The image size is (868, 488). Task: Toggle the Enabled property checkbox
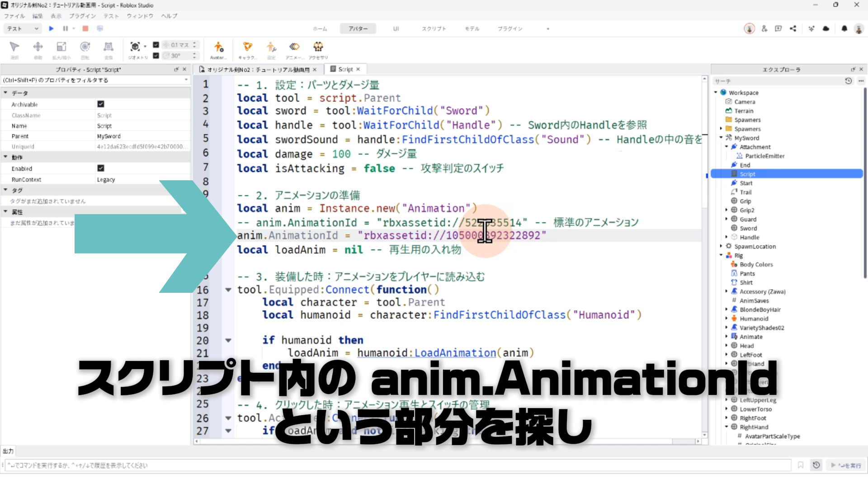tap(100, 168)
